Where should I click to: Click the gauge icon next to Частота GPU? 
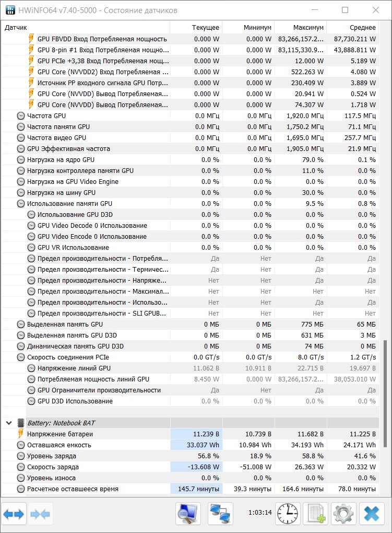coord(21,116)
